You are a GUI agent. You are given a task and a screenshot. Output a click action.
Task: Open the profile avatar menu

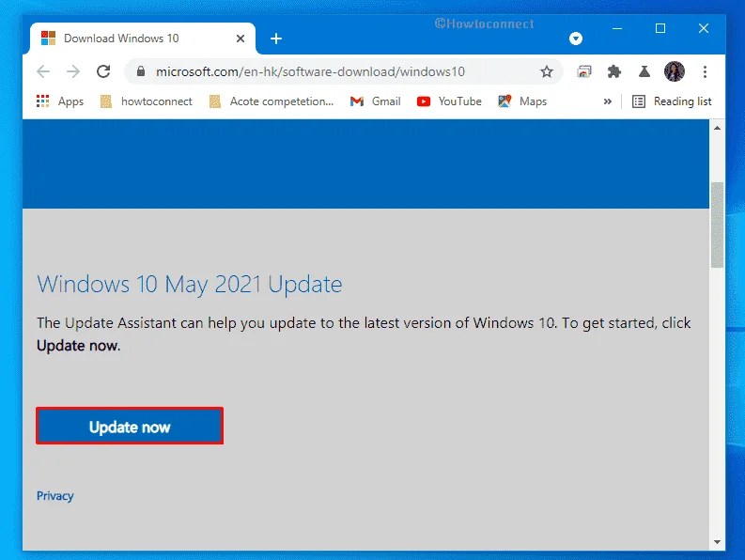[x=675, y=71]
